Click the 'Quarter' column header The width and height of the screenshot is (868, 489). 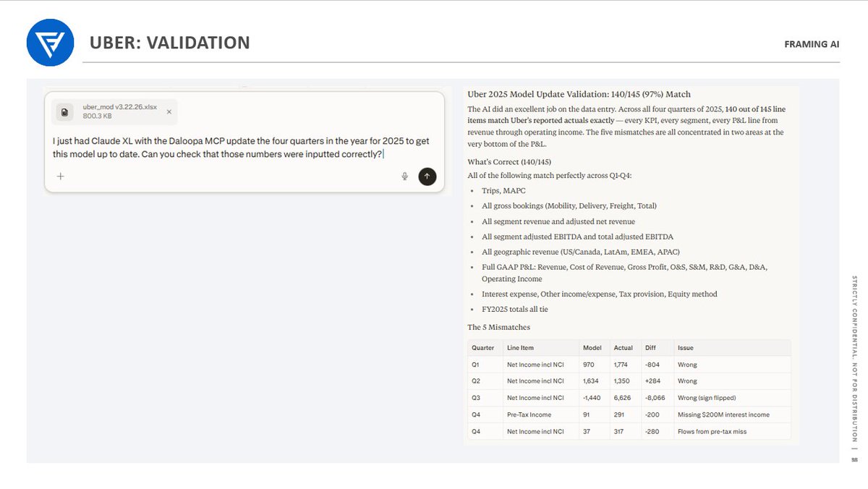pos(483,348)
